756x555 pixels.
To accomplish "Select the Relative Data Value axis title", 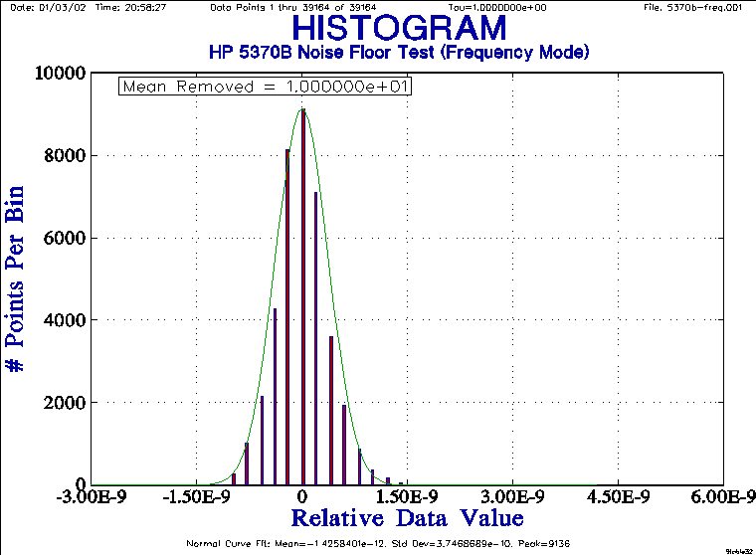I will click(x=408, y=518).
